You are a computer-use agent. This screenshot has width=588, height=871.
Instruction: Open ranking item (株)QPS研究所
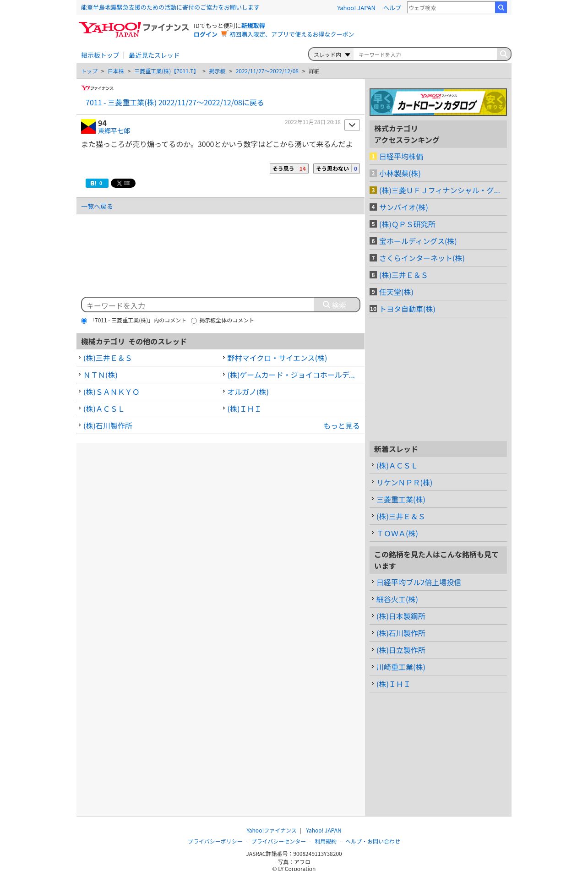click(407, 224)
